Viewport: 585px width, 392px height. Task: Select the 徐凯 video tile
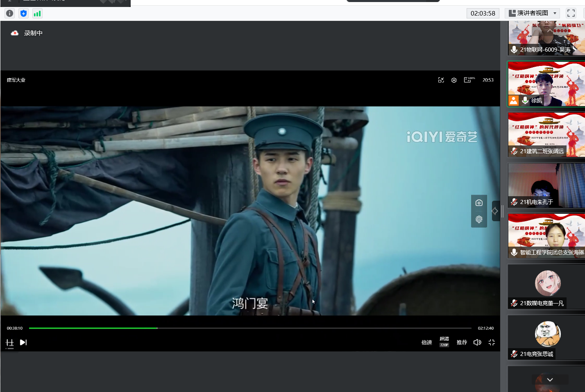[546, 84]
